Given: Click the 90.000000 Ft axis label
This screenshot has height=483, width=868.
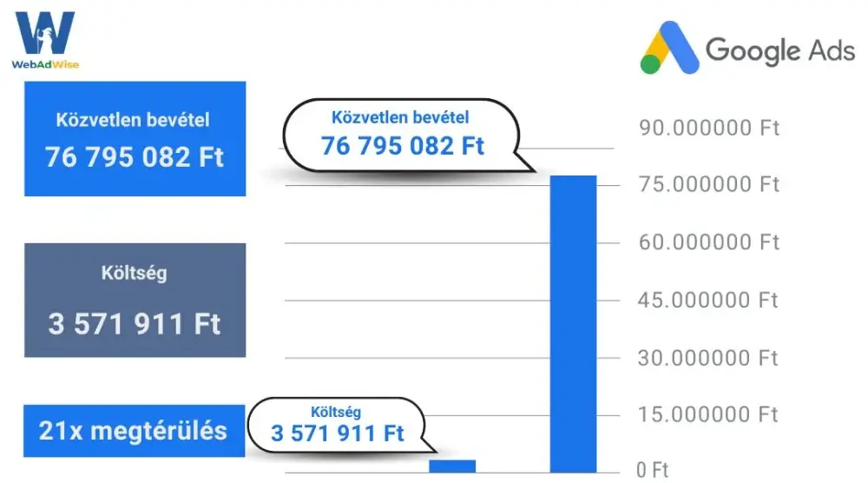Looking at the screenshot, I should 710,129.
